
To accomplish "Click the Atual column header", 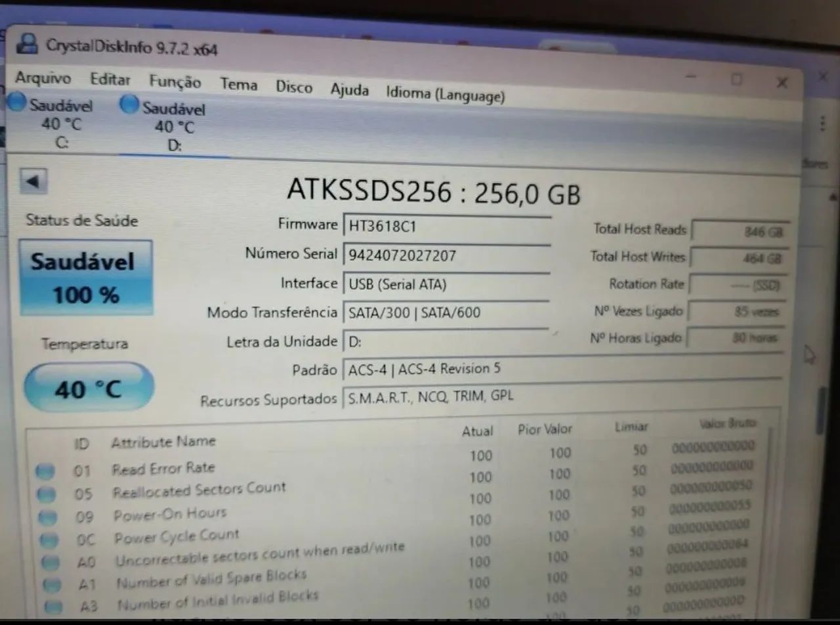I will click(477, 431).
